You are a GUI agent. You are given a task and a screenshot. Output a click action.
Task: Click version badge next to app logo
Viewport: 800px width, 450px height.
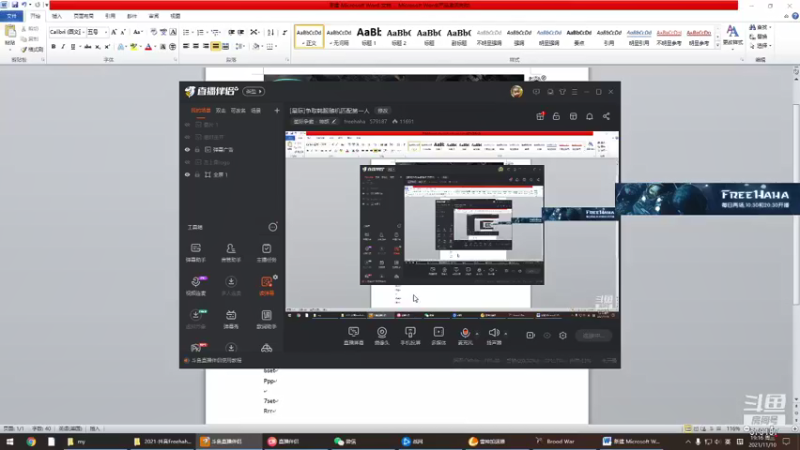point(254,92)
